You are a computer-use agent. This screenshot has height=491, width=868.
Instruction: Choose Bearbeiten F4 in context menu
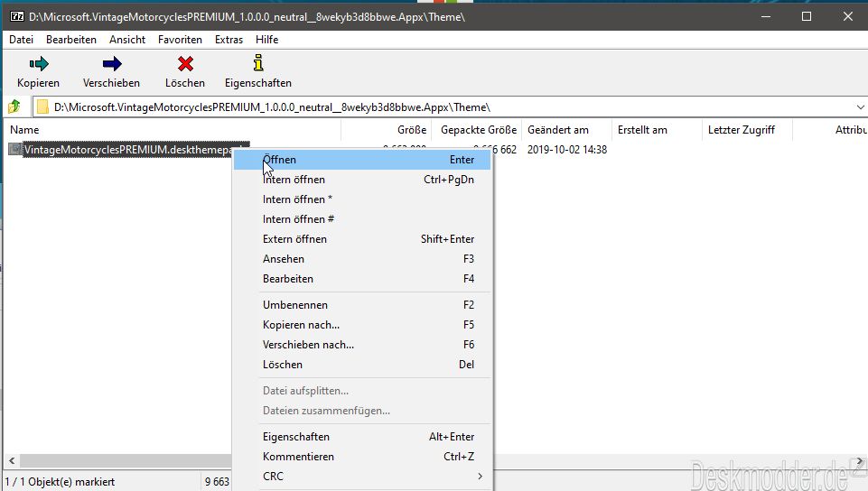pos(362,279)
